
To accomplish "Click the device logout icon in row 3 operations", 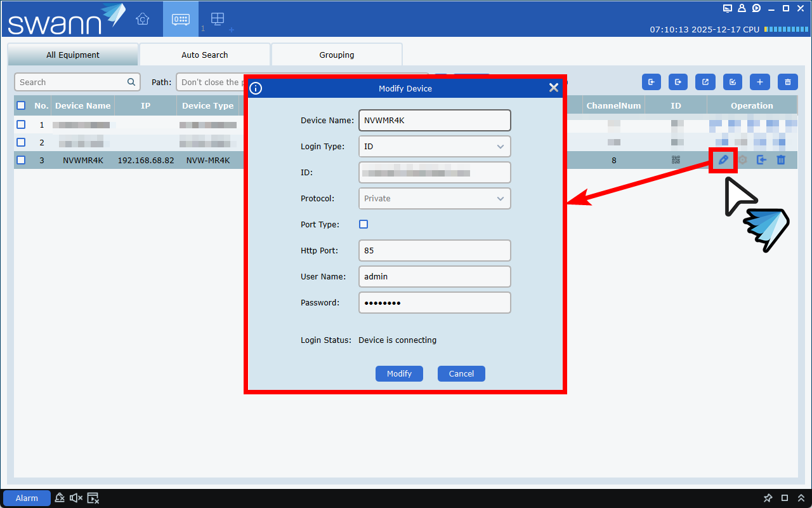I will click(x=761, y=160).
